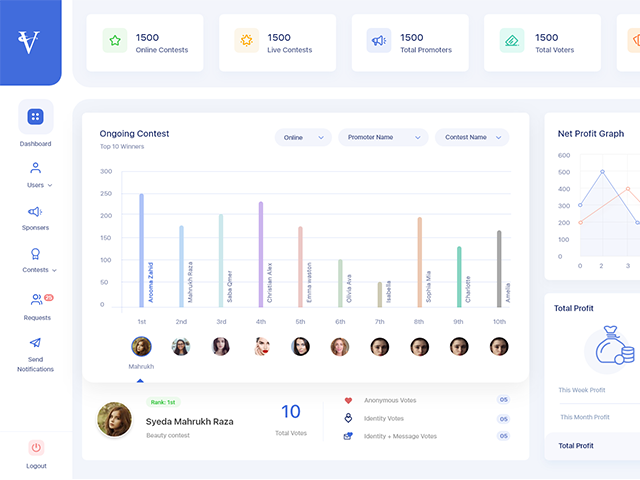Select the 1st place winner avatar Mahrukh
640x480 pixels.
(141, 346)
